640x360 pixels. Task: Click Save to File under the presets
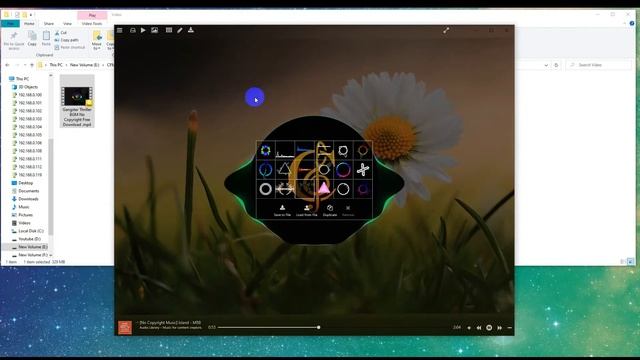click(282, 210)
